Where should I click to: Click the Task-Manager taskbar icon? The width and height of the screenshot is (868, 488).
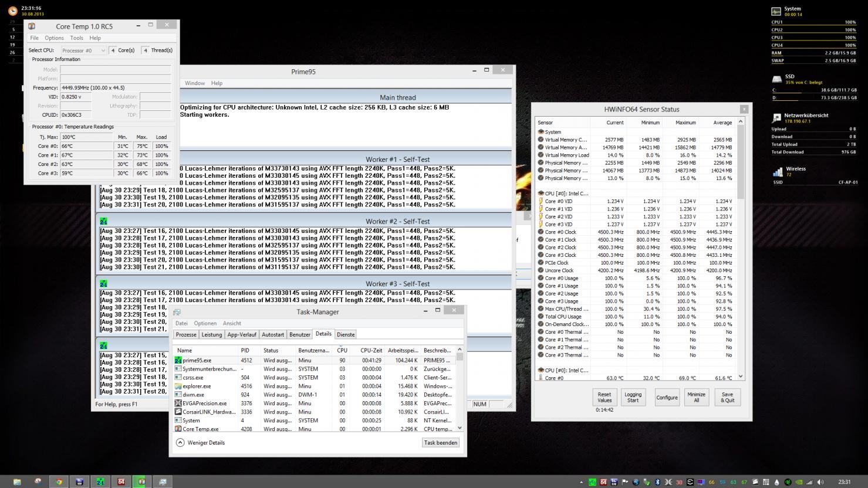coord(163,482)
